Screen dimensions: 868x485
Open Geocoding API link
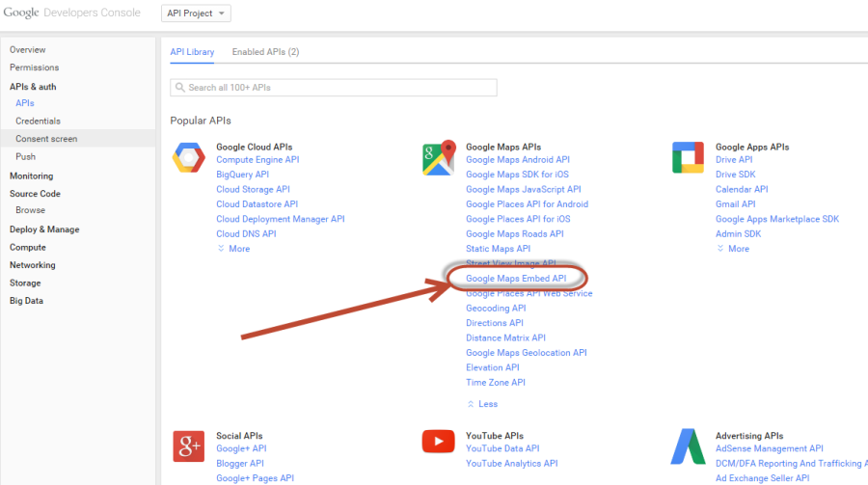(x=496, y=309)
